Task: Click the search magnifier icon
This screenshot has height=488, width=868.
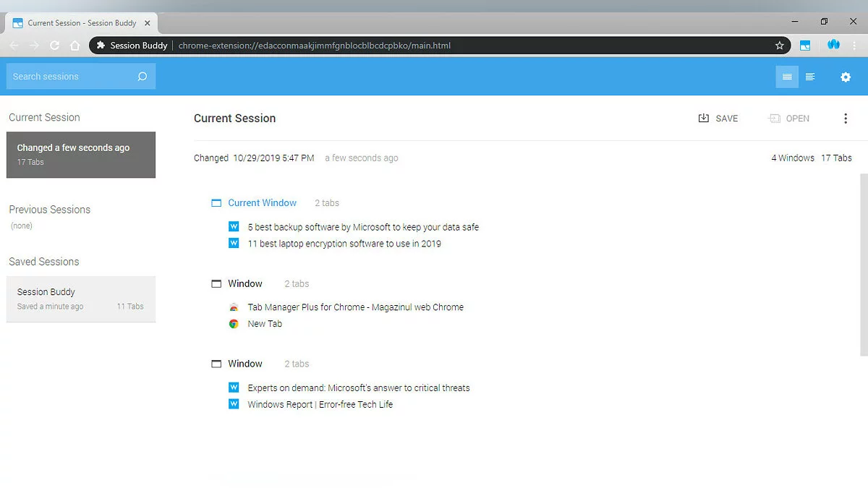Action: [x=142, y=77]
